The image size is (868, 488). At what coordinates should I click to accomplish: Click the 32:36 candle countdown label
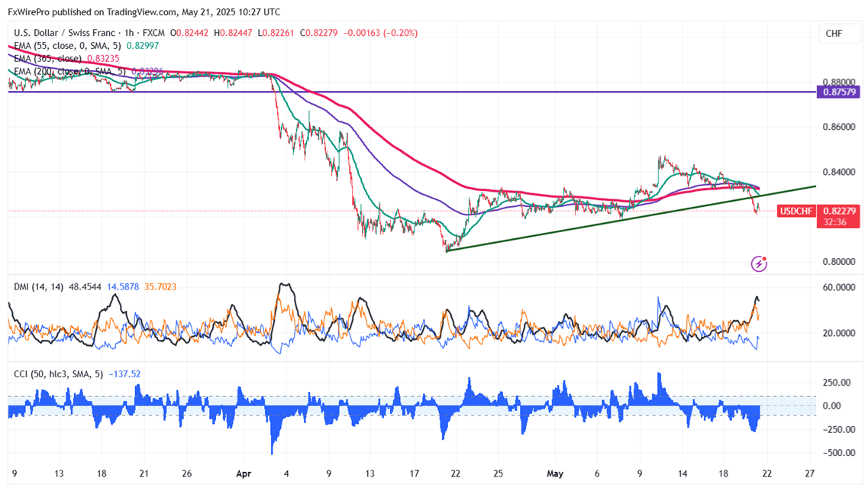point(834,222)
